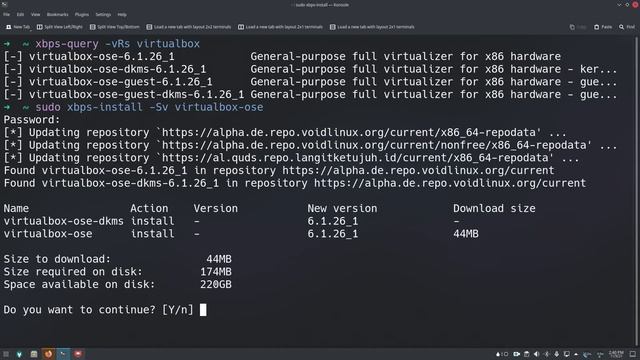Click the Paste toolbar button
Image resolution: width=640 pixels, height=360 pixels.
pos(603,27)
